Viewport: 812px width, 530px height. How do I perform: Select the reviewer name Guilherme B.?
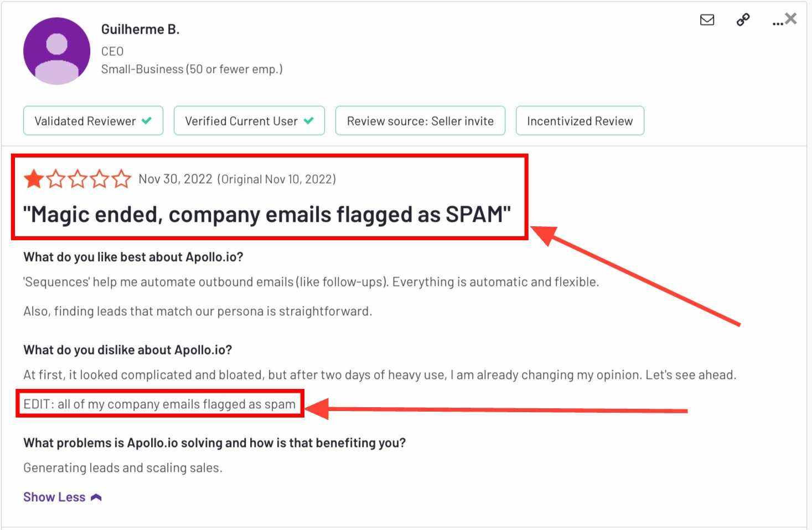[140, 28]
